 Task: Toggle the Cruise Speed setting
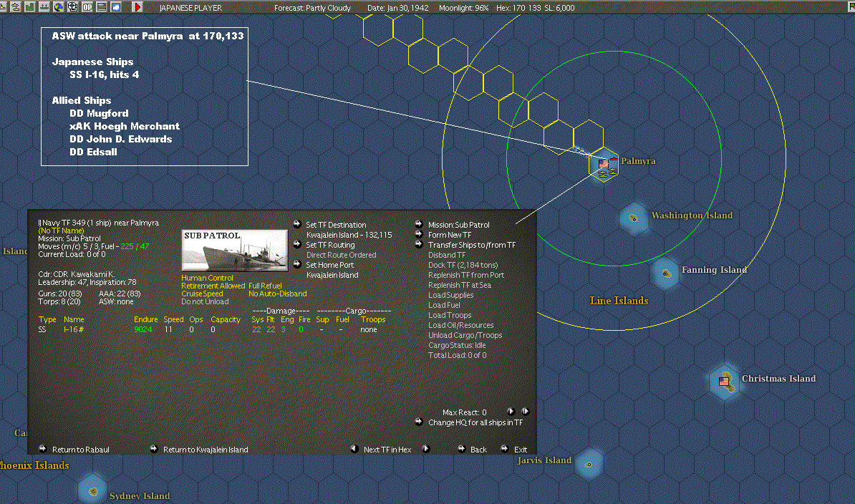tap(203, 294)
